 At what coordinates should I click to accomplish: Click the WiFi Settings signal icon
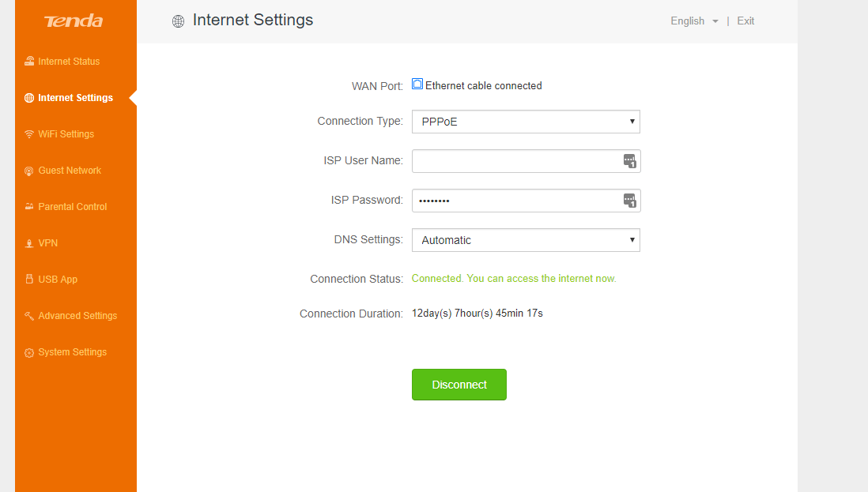point(29,134)
